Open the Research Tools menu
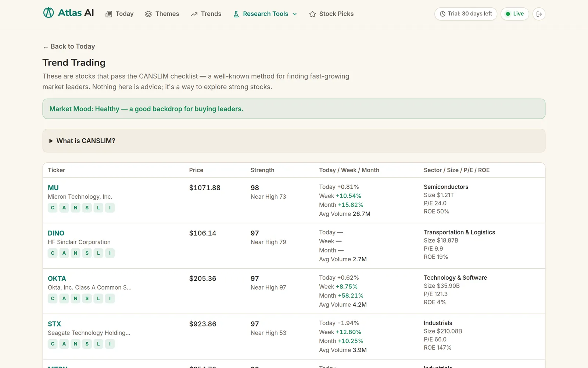Image resolution: width=588 pixels, height=368 pixels. tap(265, 14)
